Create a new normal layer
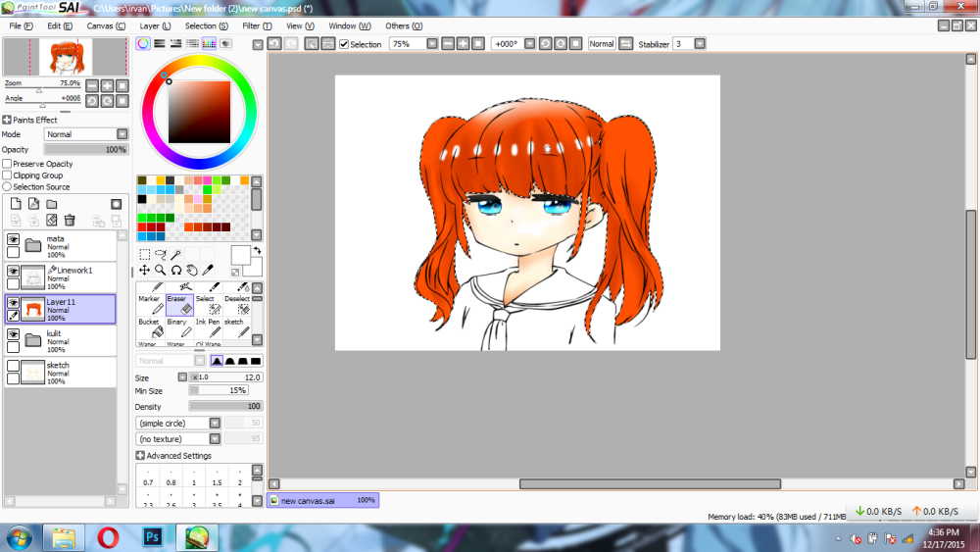 16,204
